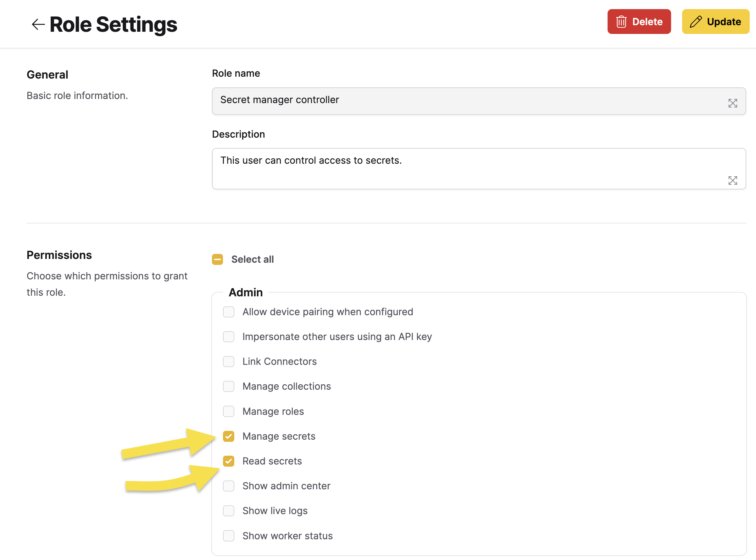Click the back arrow next to Role Settings
Image resolution: width=756 pixels, height=560 pixels.
click(x=38, y=25)
